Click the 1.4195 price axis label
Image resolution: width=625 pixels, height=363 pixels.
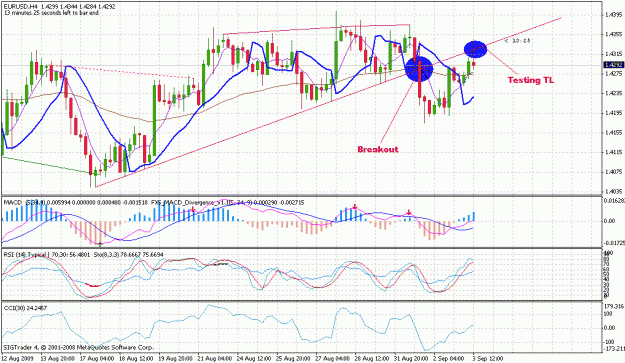(613, 113)
